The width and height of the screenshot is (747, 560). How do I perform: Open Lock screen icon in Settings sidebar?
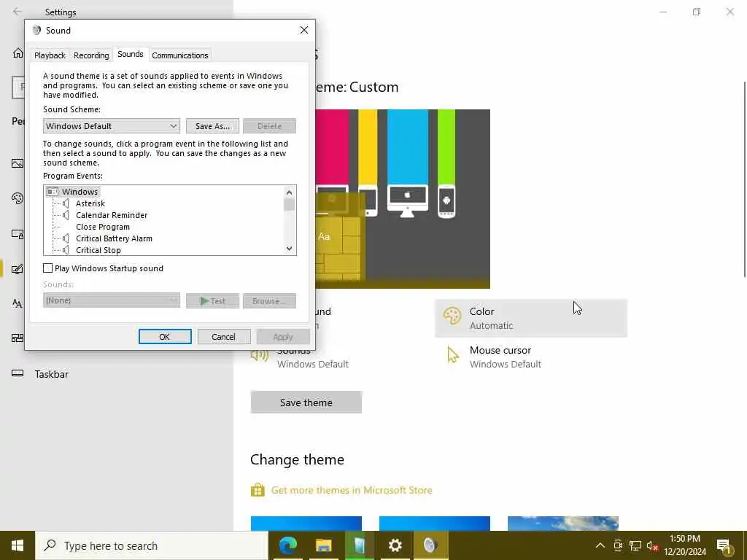(18, 234)
